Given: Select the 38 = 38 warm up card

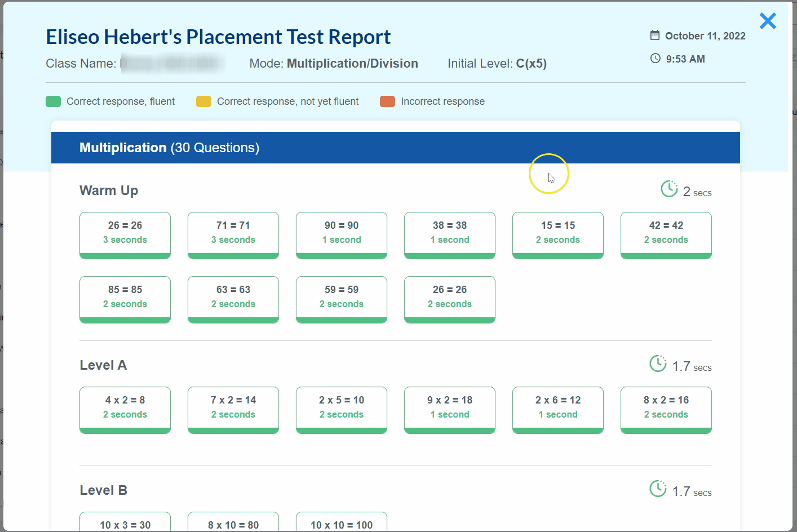Looking at the screenshot, I should point(450,236).
